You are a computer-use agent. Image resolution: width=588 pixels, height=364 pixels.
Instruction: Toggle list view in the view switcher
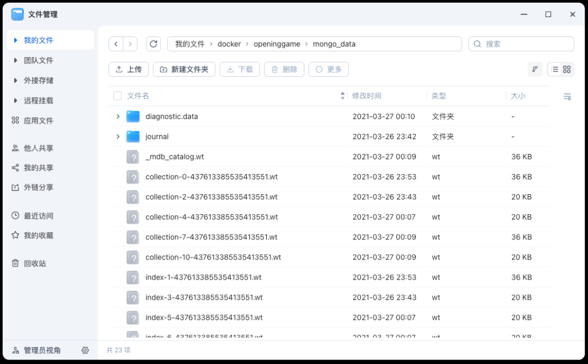(x=554, y=69)
